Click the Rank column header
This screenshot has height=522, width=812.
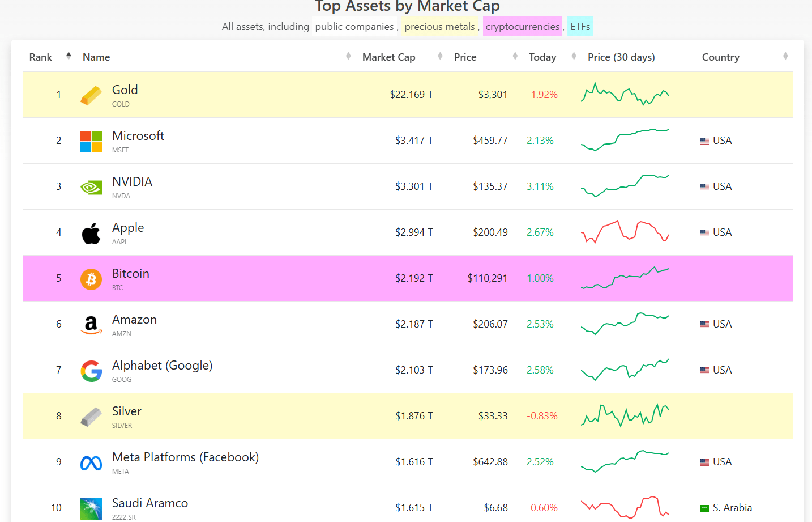(40, 57)
